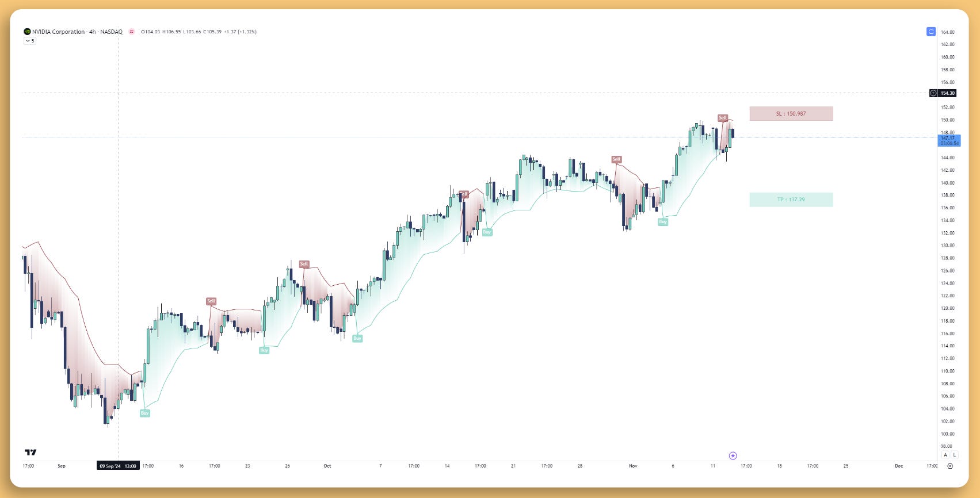This screenshot has width=980, height=498.
Task: Click the black 154.30 crosshair price label
Action: 947,93
